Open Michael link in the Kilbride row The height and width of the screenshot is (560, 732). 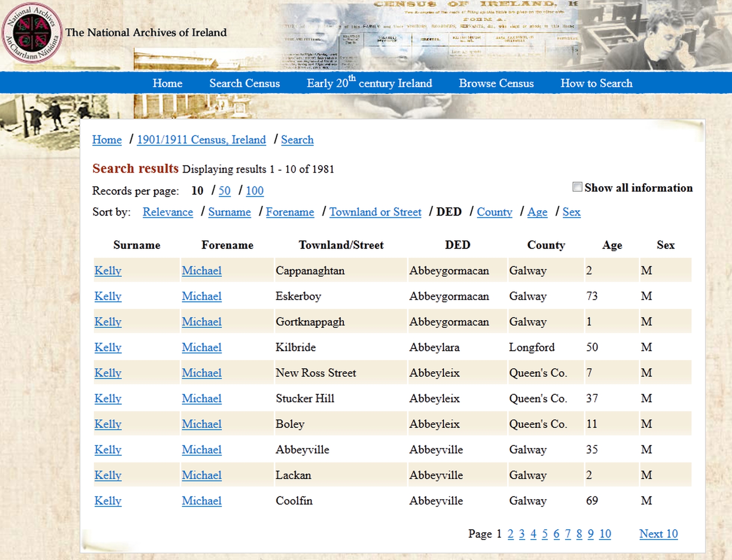[x=202, y=347]
